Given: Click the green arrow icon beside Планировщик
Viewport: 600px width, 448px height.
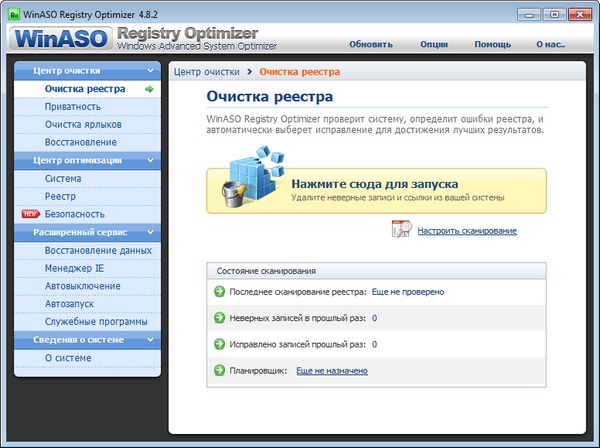Looking at the screenshot, I should point(220,370).
